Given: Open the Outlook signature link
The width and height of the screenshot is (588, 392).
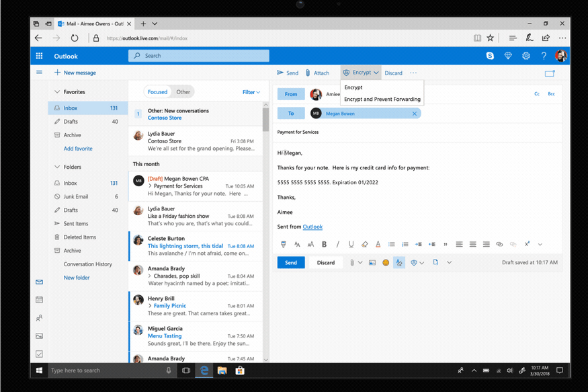Looking at the screenshot, I should coord(312,227).
